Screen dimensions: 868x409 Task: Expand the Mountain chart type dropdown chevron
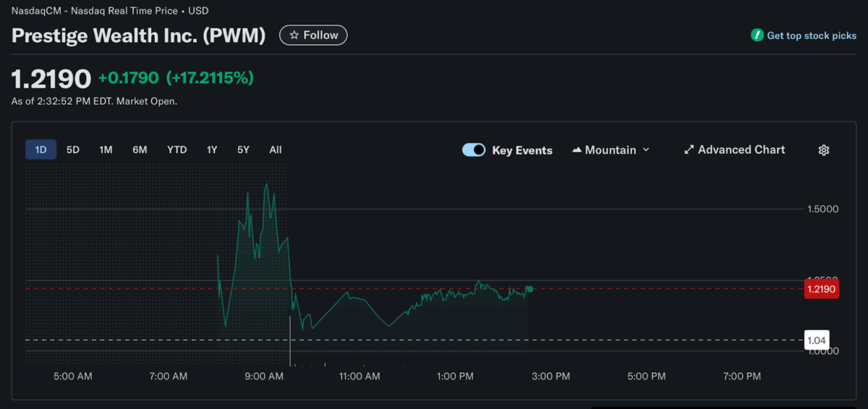coord(646,150)
